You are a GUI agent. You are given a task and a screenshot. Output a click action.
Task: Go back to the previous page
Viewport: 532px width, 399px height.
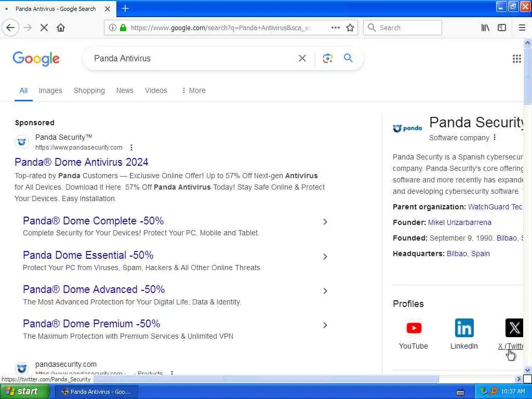[x=10, y=28]
